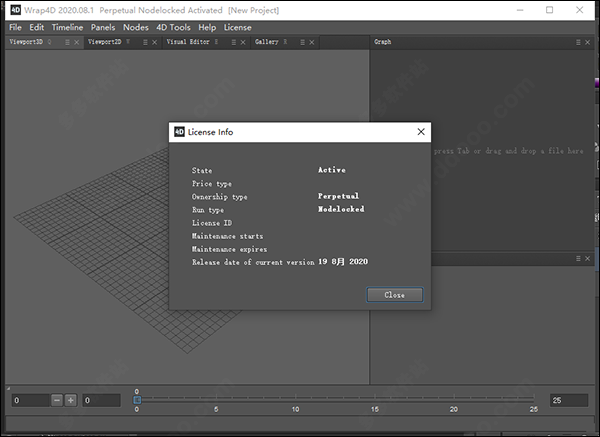The image size is (600, 437).
Task: Open the License menu
Action: (x=238, y=28)
